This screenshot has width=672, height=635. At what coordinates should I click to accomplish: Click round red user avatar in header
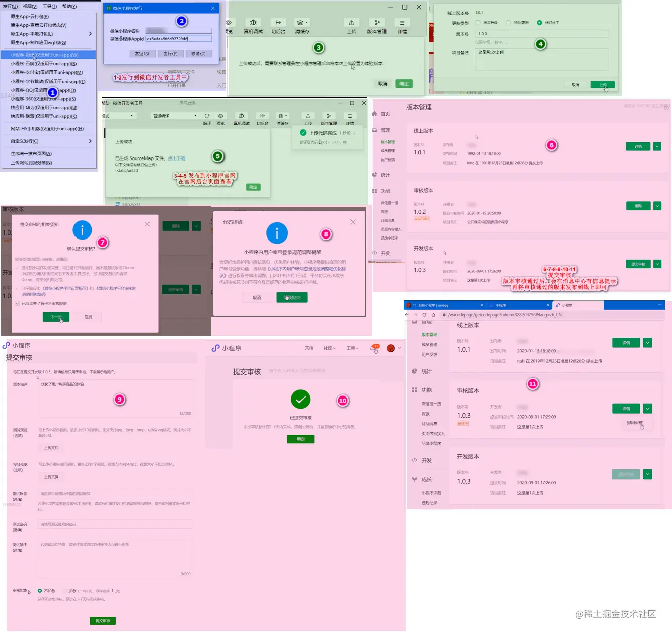click(x=391, y=348)
